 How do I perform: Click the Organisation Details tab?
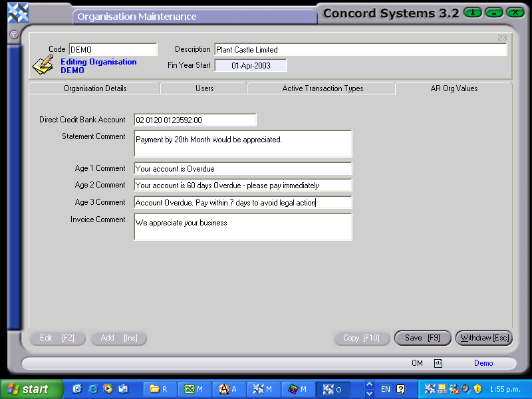click(93, 87)
